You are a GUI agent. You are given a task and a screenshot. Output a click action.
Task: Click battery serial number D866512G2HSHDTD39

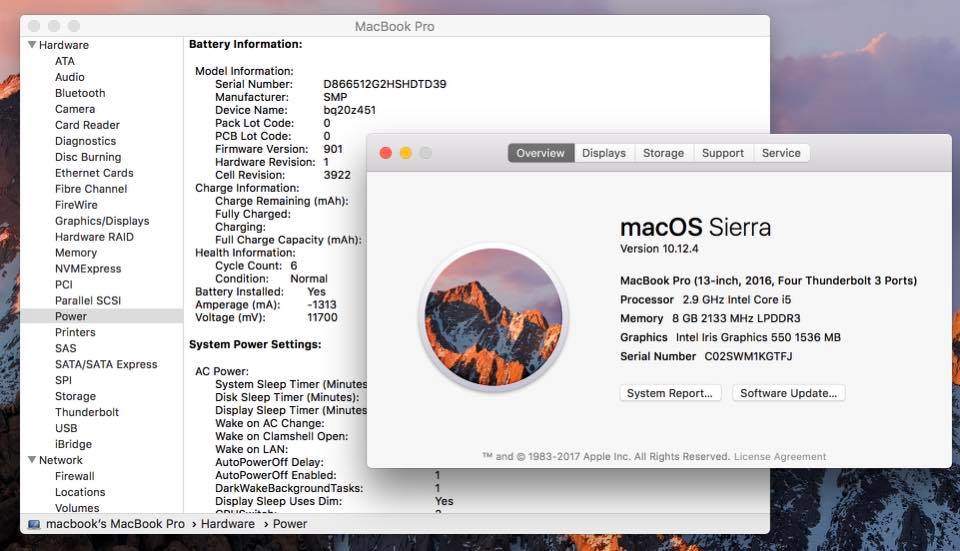384,84
